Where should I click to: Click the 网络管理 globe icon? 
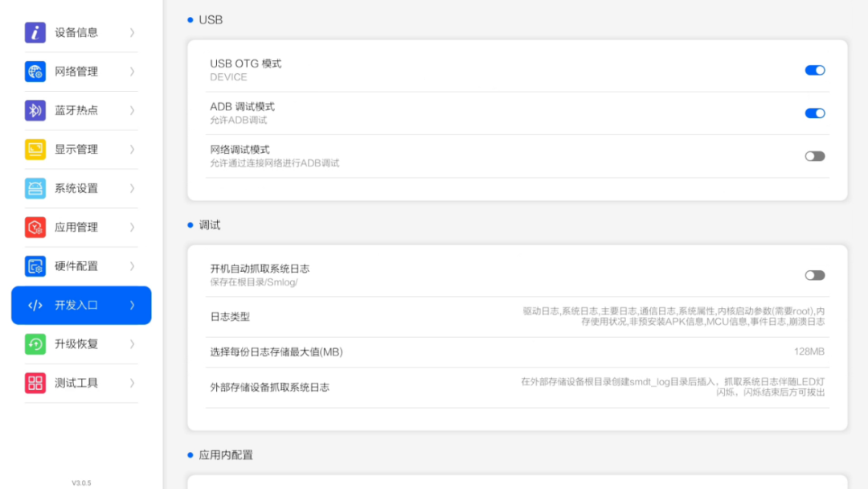coord(35,72)
